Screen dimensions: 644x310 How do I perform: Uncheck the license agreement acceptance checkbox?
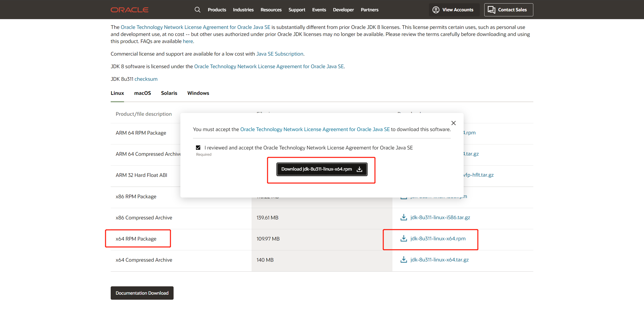pos(198,148)
